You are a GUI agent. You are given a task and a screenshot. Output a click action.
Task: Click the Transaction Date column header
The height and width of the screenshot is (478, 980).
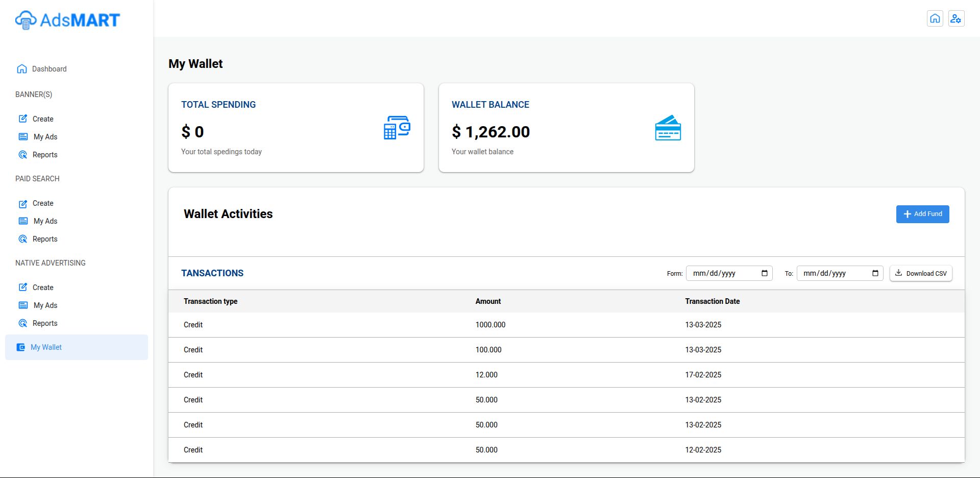point(712,301)
